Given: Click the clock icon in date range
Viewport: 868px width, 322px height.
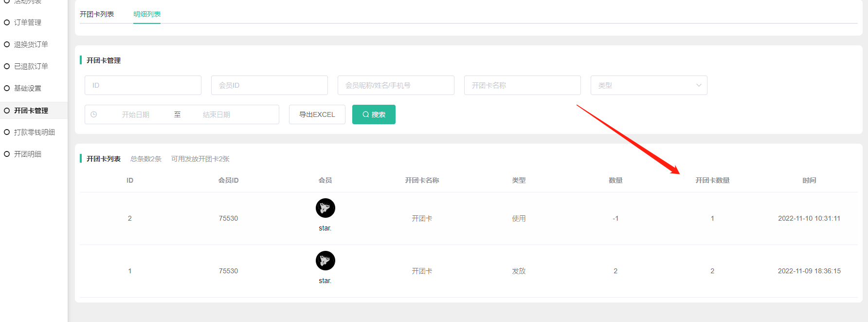Looking at the screenshot, I should click(x=94, y=114).
